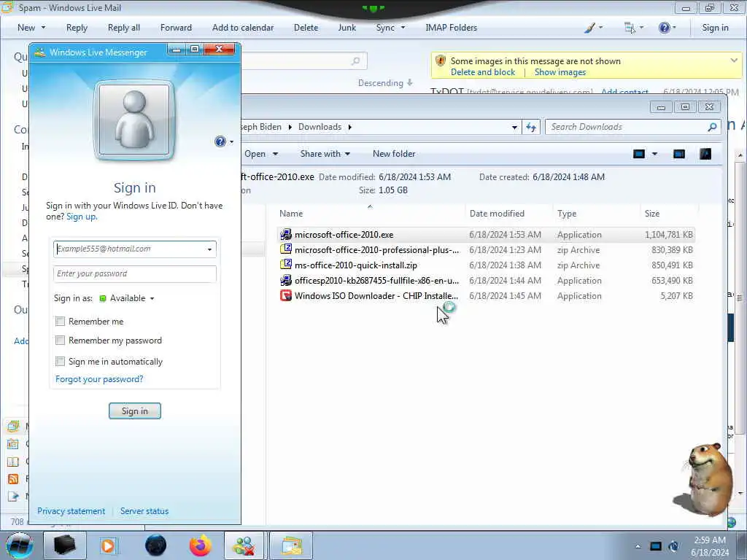
Task: Click Forgot your password link
Action: click(99, 379)
